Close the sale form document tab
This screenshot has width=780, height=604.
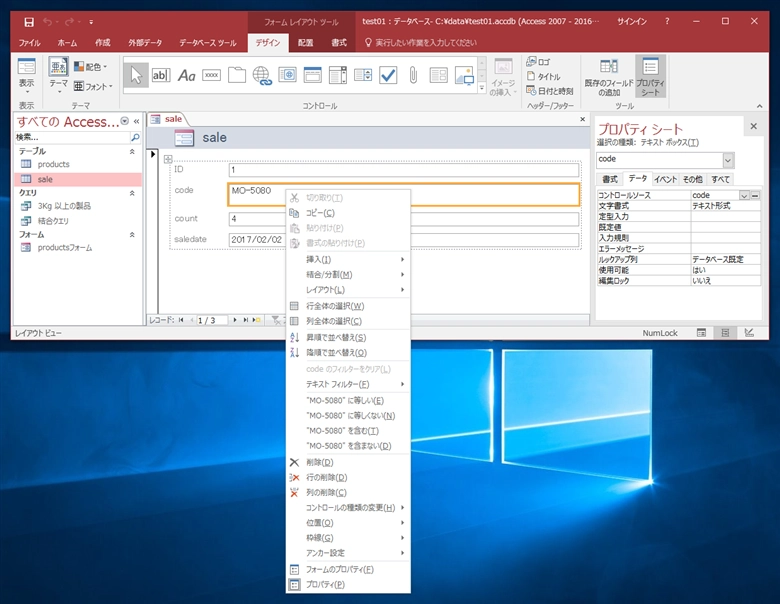coord(583,119)
